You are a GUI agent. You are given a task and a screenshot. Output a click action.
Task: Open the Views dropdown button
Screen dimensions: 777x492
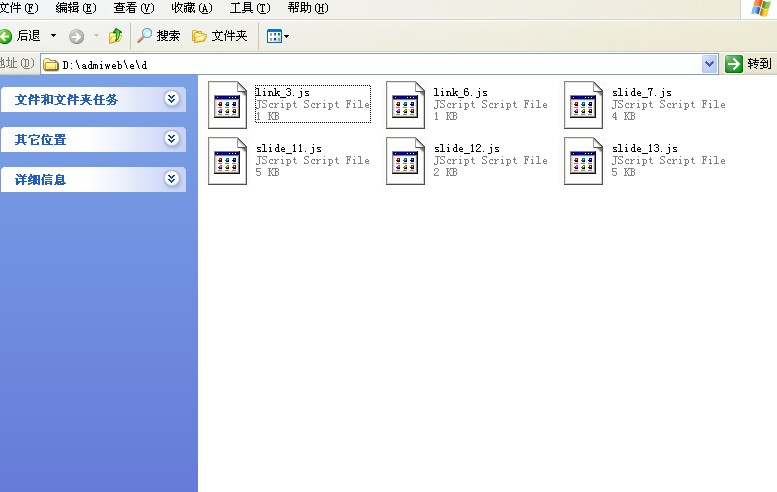(277, 36)
